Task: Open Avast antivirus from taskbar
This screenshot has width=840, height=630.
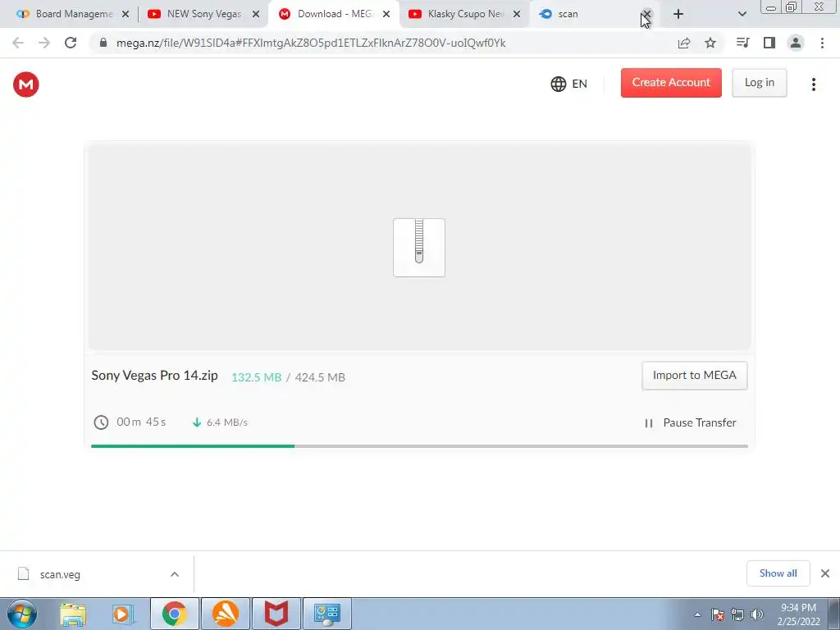Action: point(226,614)
